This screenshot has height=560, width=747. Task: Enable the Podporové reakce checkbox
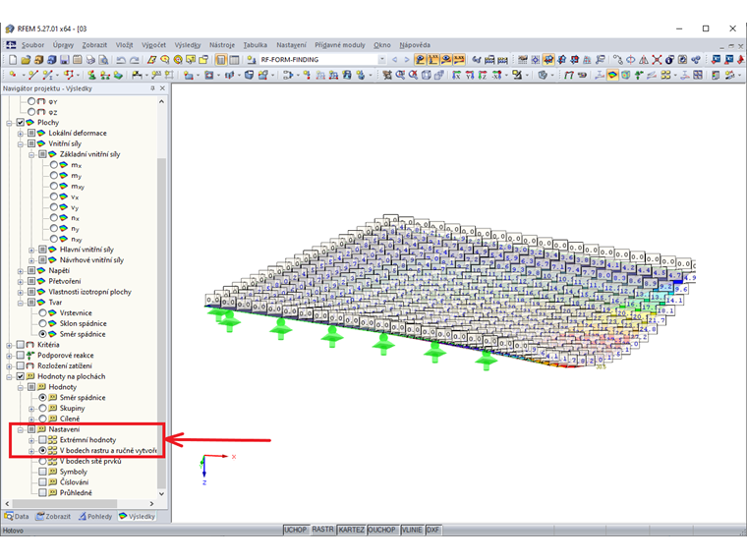[21, 356]
